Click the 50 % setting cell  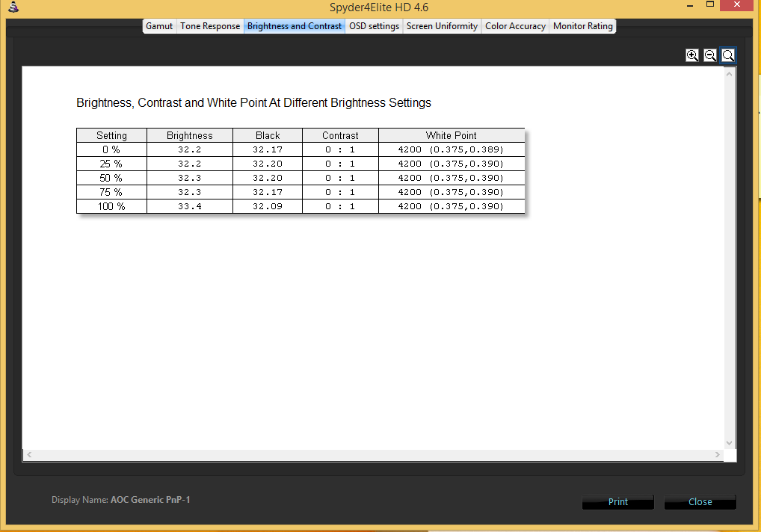[x=111, y=178]
